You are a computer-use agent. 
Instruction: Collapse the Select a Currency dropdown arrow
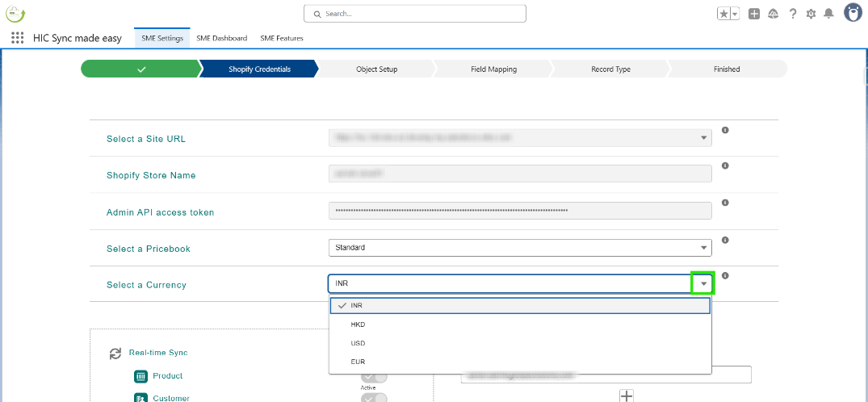pos(703,283)
